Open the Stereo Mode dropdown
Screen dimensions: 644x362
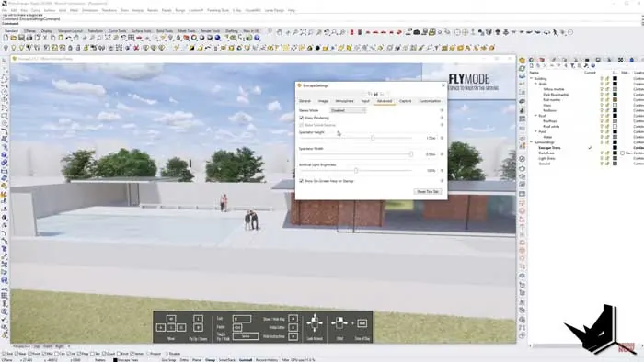[348, 110]
